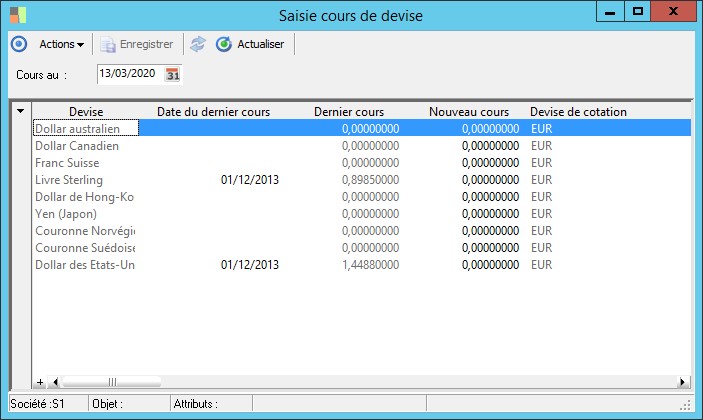Select the Dollar des Etats-Unis row
This screenshot has height=420, width=703.
point(362,265)
